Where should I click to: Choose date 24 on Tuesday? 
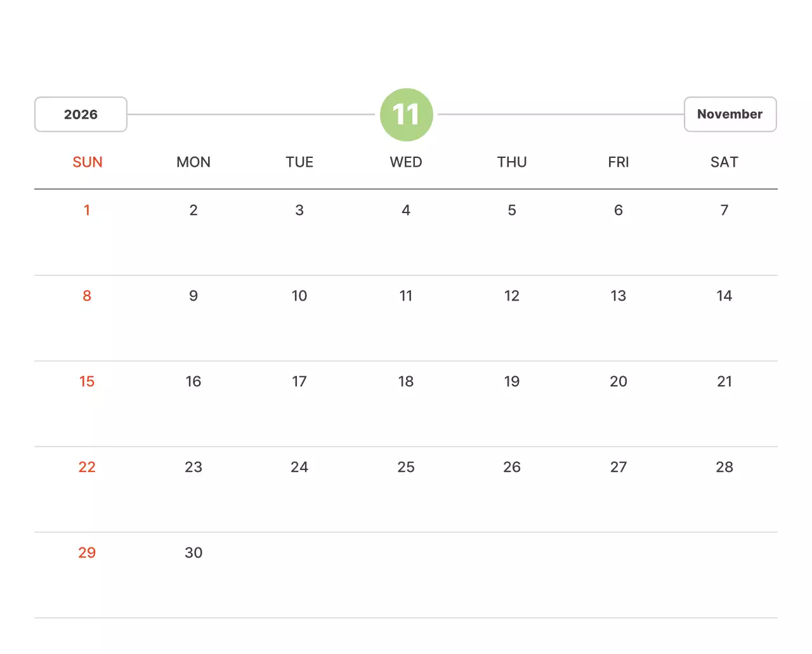[299, 467]
